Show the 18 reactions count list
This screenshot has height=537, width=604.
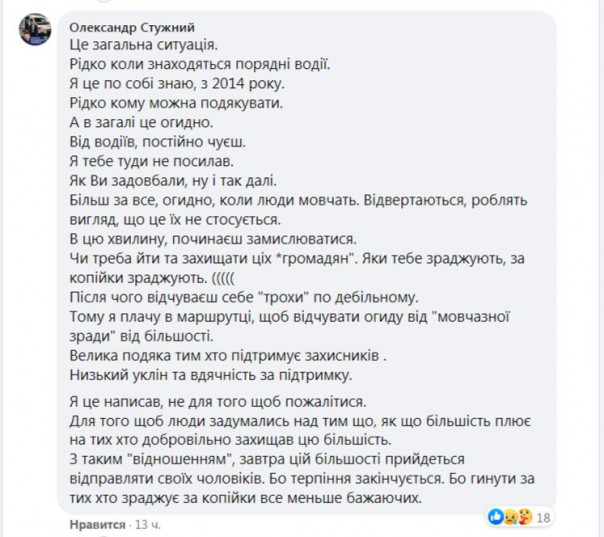[545, 517]
